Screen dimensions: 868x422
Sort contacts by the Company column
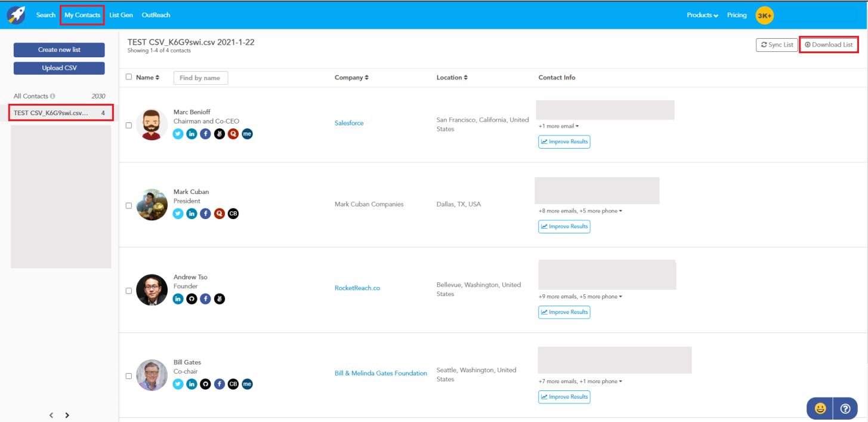351,78
